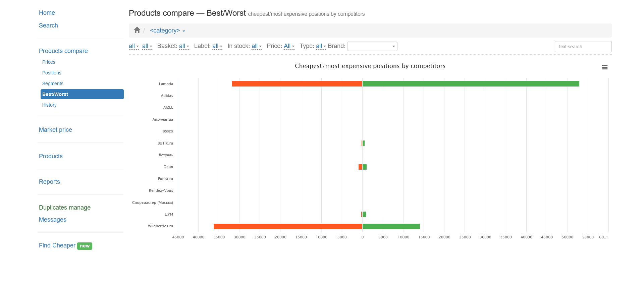
Task: Click the 'Rendez-Vous' axis label
Action: click(161, 190)
